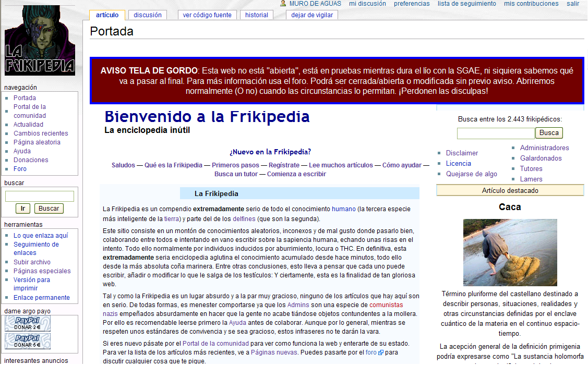This screenshot has height=366, width=588.
Task: Go to Página aleatoria link
Action: click(x=37, y=142)
